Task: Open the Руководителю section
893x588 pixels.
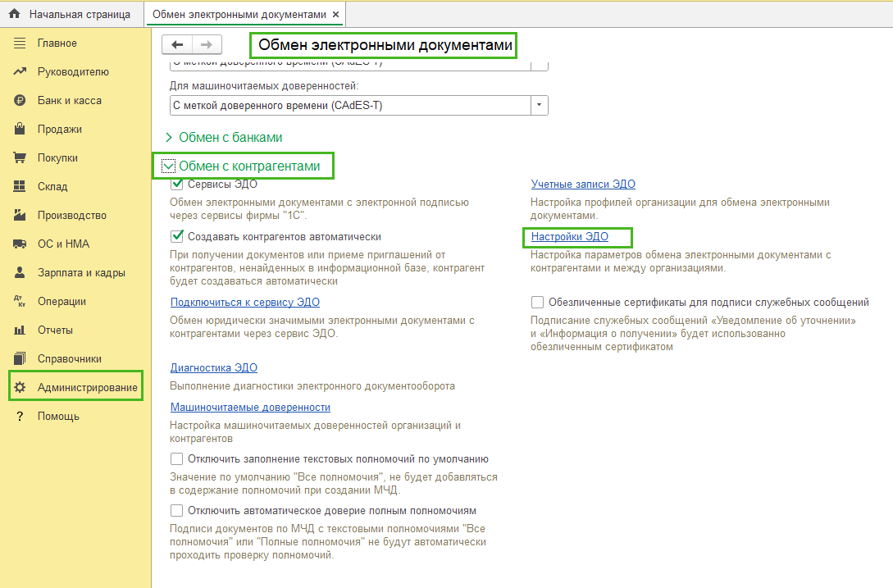Action: click(73, 72)
